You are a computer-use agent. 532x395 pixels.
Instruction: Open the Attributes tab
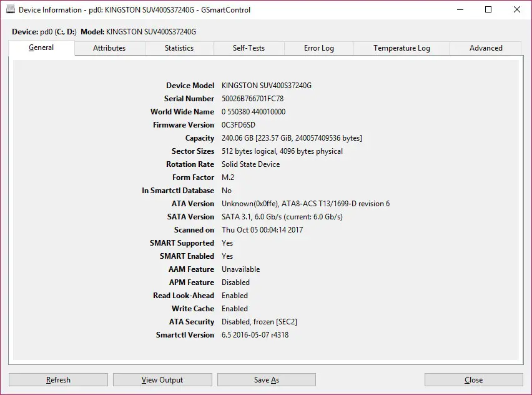click(109, 48)
